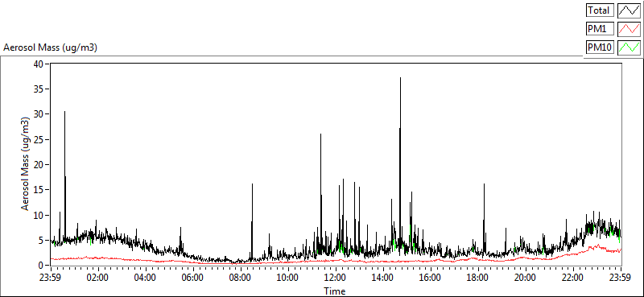Click the 12:00 tick label on time axis
644x297 pixels.
click(335, 277)
